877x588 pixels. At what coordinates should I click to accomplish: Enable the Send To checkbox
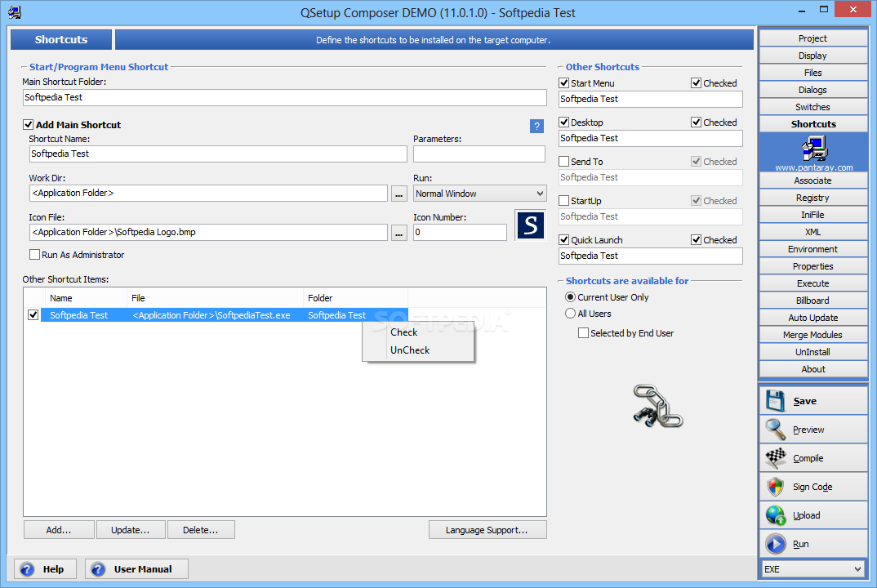[x=563, y=161]
